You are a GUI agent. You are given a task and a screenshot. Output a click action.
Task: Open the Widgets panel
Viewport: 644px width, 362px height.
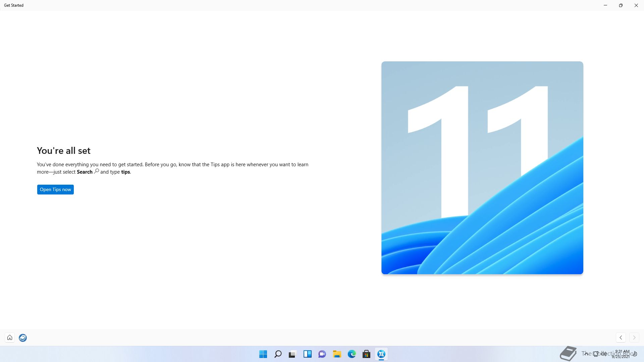coord(307,354)
